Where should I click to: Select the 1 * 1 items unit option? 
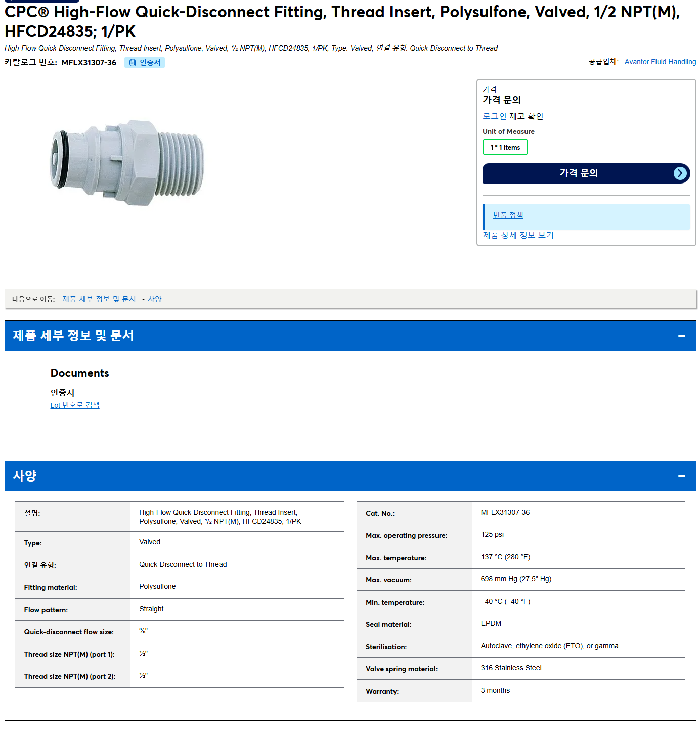pyautogui.click(x=505, y=147)
